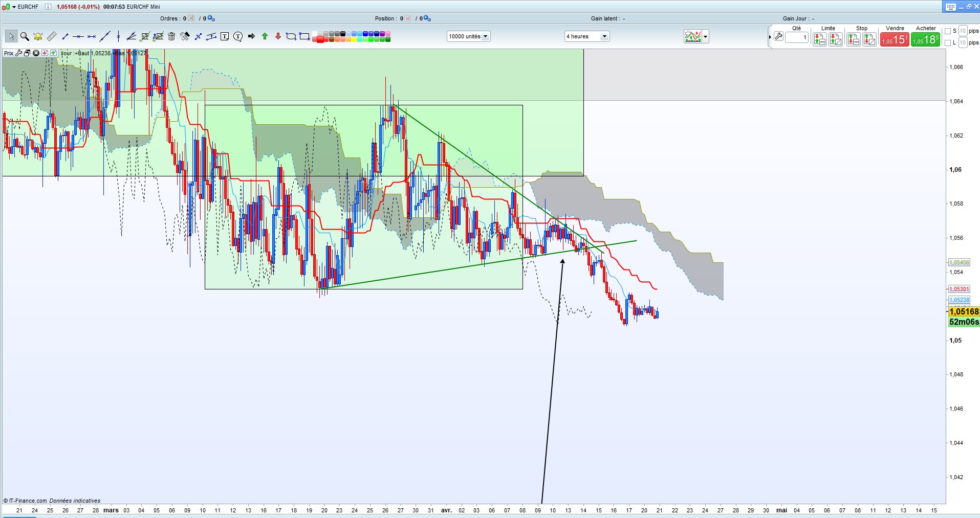The height and width of the screenshot is (518, 980).
Task: Click the red Vendre sell button
Action: pos(895,39)
